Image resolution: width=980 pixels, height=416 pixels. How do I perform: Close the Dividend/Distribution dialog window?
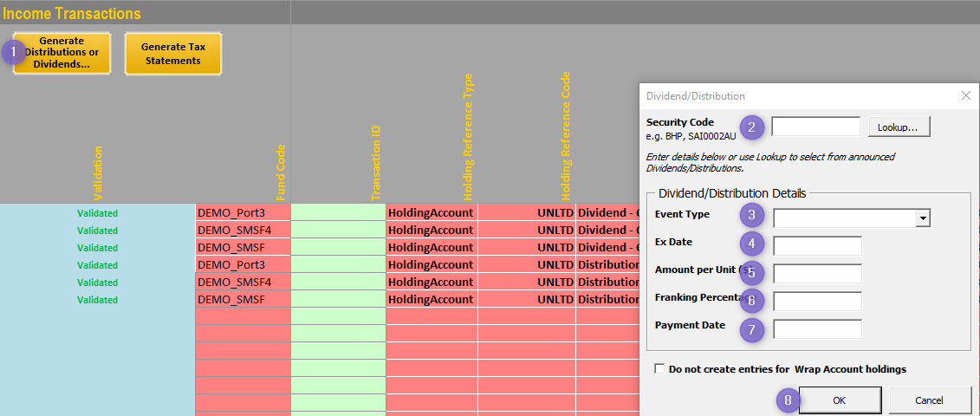[965, 95]
